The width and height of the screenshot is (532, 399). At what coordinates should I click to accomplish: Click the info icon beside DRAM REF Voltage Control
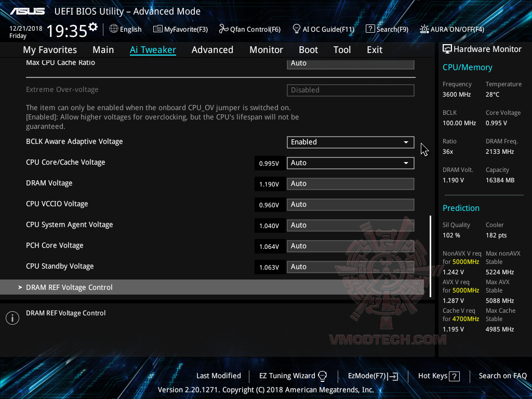pos(12,317)
